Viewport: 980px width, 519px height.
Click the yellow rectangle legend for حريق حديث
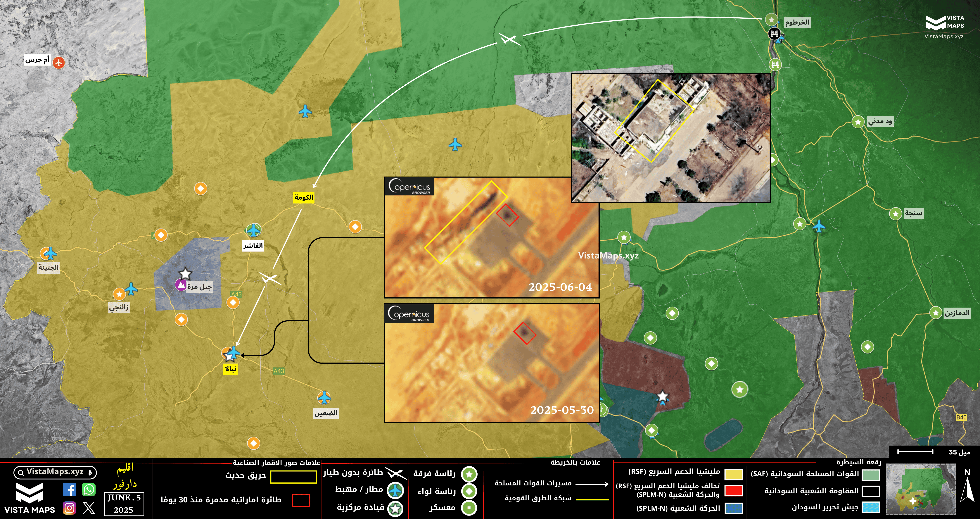293,477
